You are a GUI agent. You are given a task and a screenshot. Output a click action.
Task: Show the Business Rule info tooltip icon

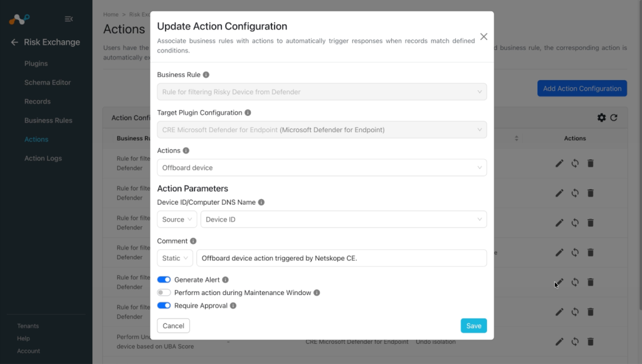pyautogui.click(x=206, y=75)
